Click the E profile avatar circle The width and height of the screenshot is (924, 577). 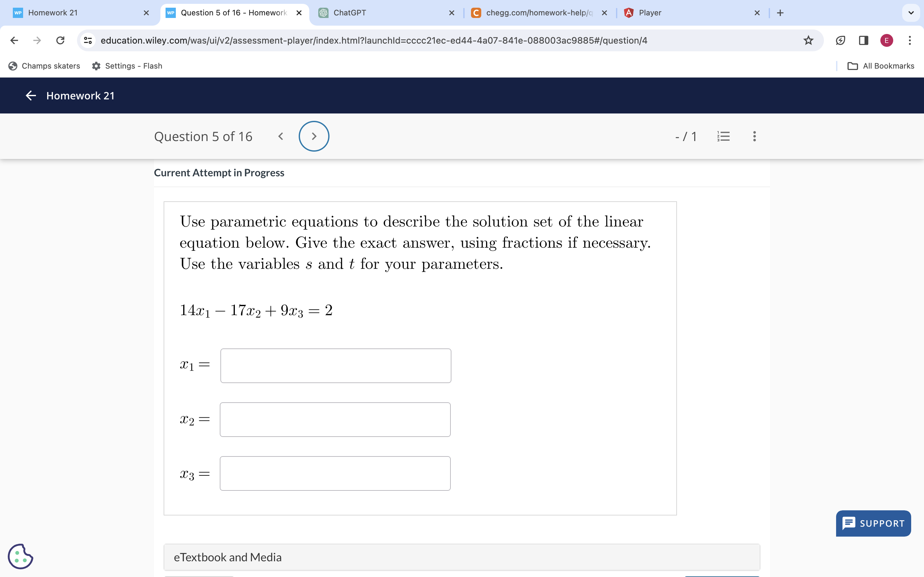886,40
